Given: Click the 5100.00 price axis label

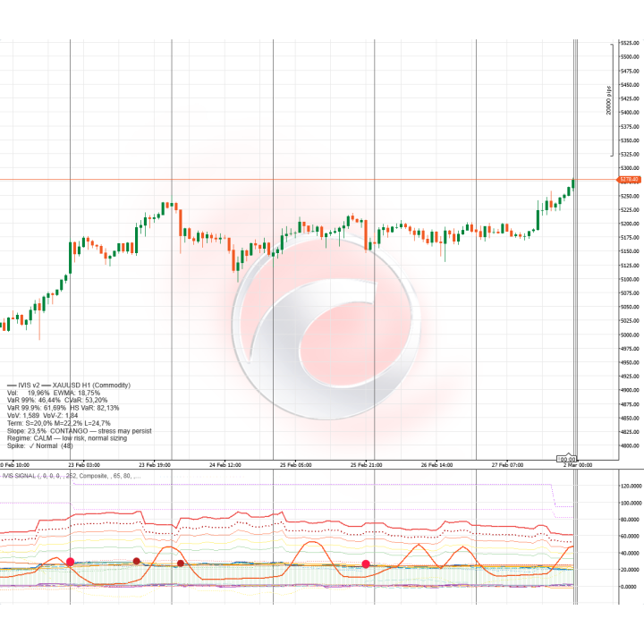Looking at the screenshot, I should click(630, 279).
